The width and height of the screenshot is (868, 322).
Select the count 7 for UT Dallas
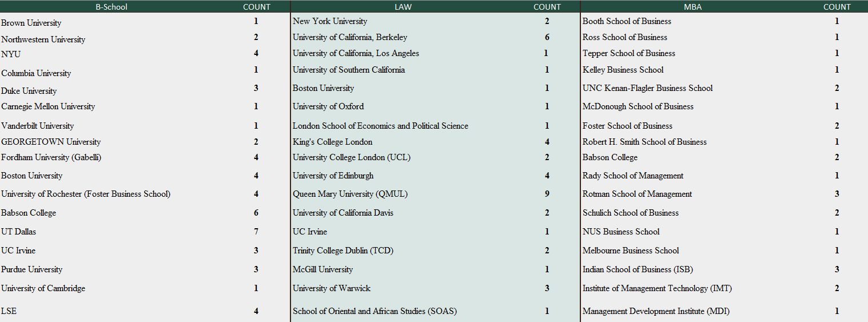[x=256, y=232]
